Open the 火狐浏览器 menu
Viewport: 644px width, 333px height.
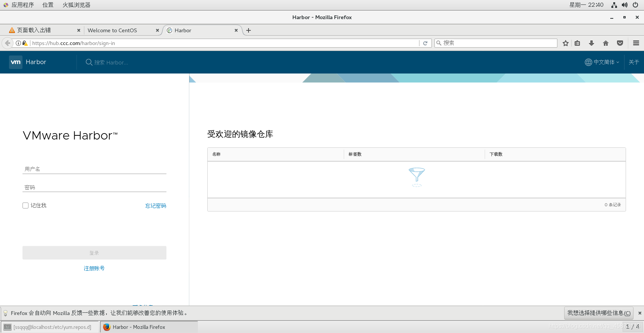(x=76, y=5)
